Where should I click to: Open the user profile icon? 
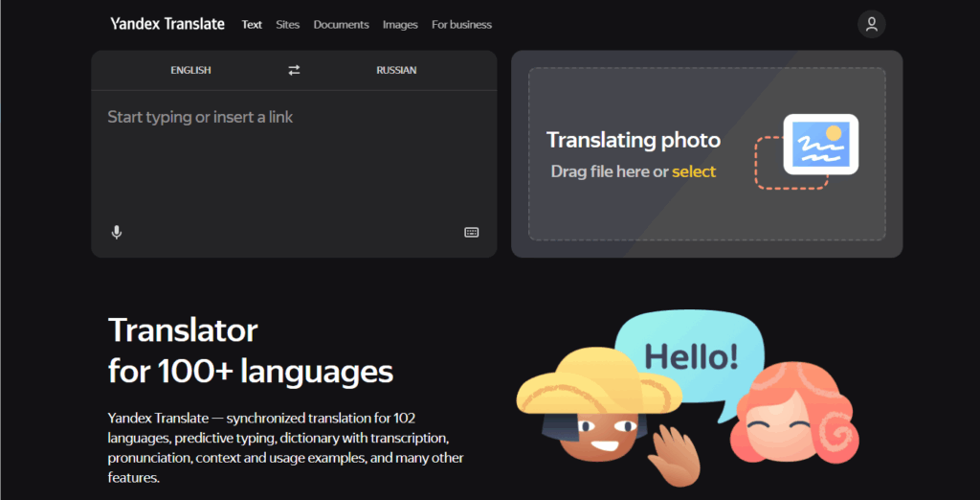(x=871, y=25)
